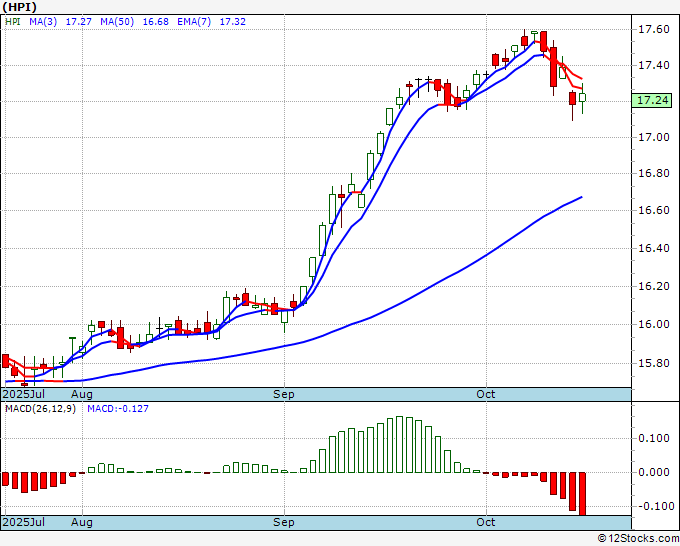
Task: Select the HPI legend label
Action: (x=13, y=21)
